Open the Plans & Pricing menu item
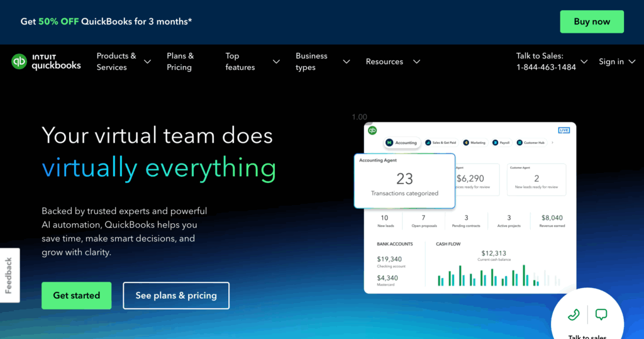This screenshot has height=339, width=644. (x=180, y=62)
